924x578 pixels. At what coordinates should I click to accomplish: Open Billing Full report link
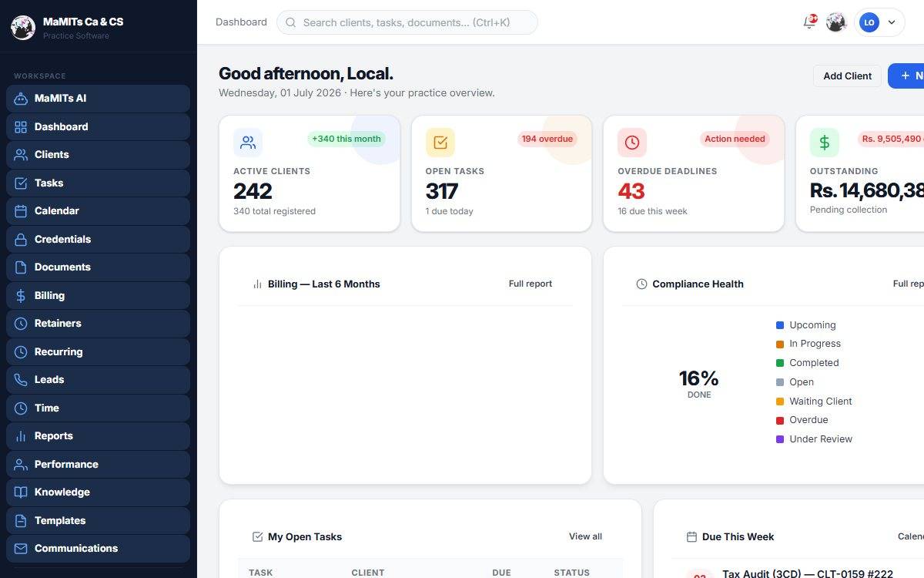[x=531, y=284]
